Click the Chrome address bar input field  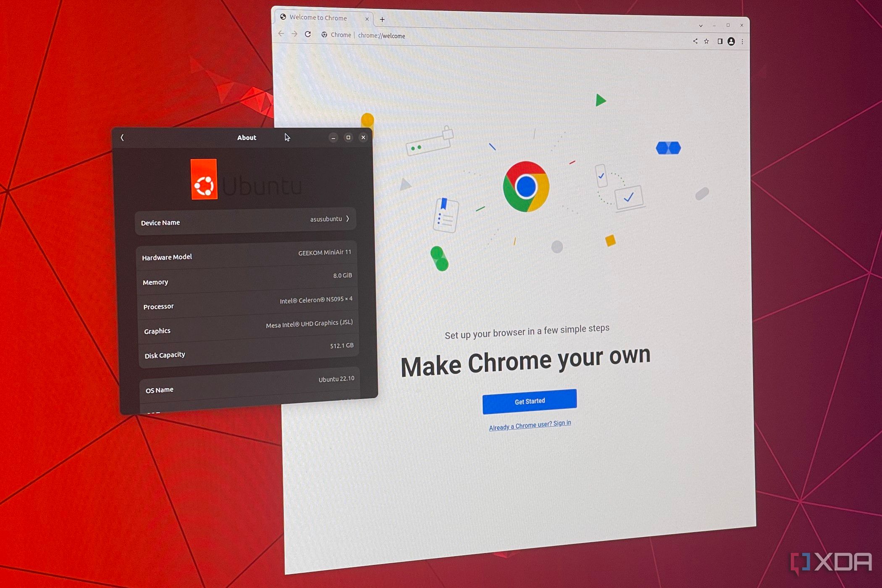coord(512,35)
